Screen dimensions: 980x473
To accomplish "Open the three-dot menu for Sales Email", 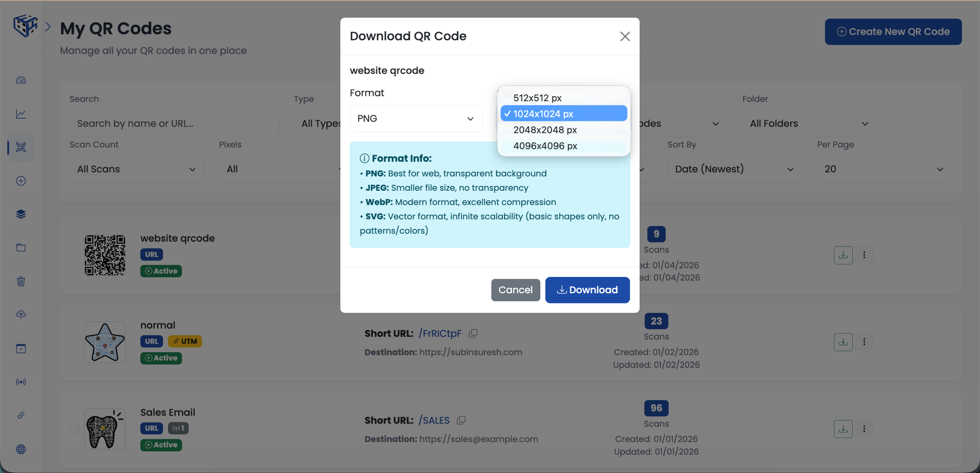I will (x=864, y=429).
